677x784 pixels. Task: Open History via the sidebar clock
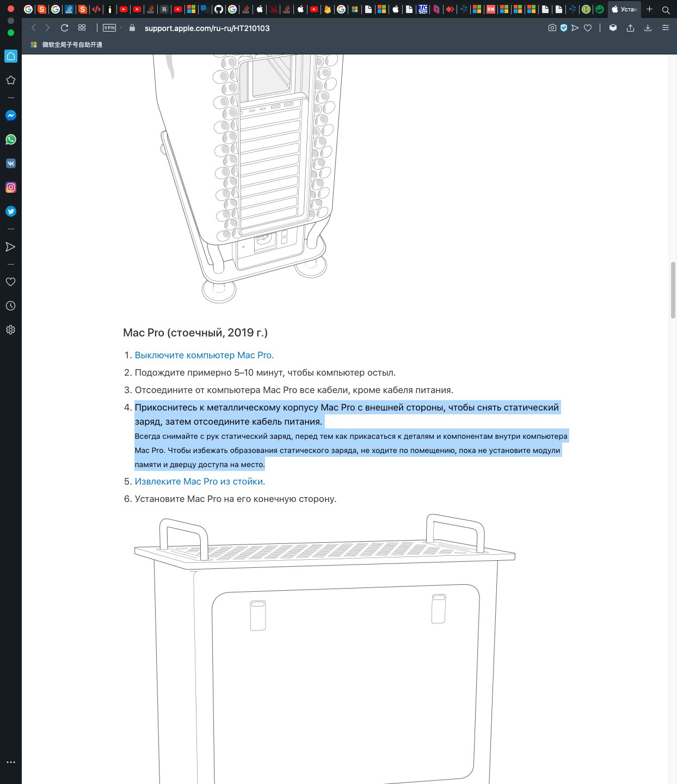[11, 305]
